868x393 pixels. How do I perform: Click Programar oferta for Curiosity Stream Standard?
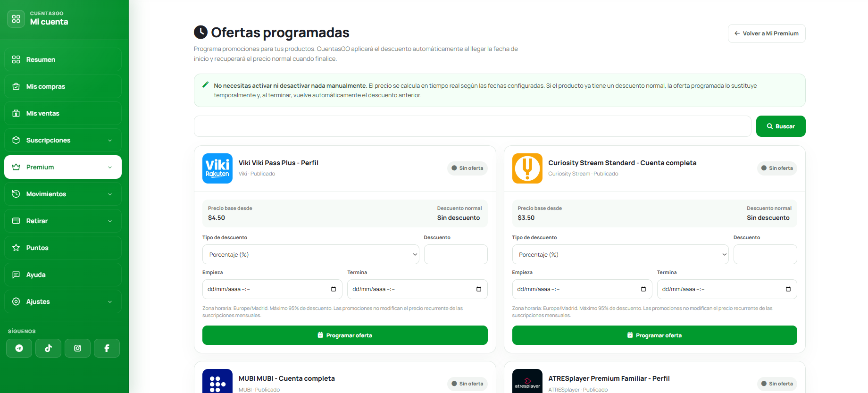tap(655, 335)
